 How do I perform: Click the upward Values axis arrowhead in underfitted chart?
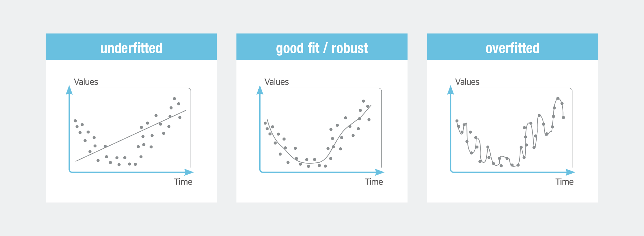pos(69,90)
